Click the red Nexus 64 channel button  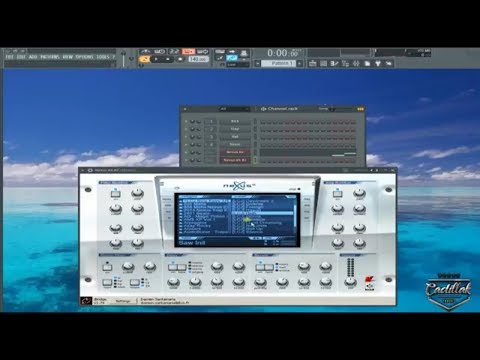[235, 152]
